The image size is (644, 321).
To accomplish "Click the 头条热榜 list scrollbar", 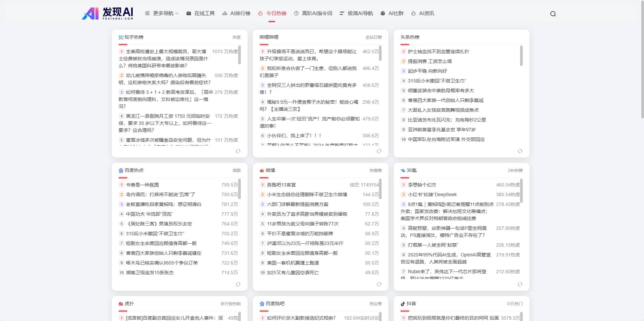I will pyautogui.click(x=521, y=56).
